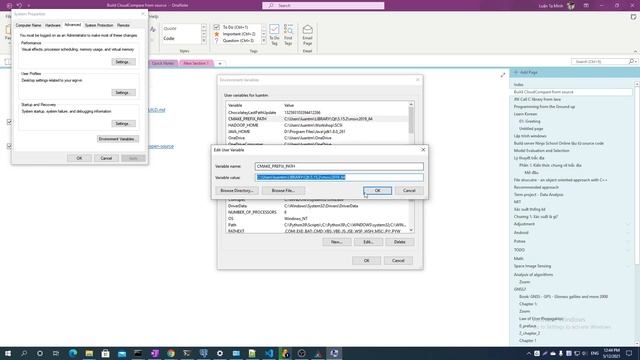This screenshot has width=640, height=360.
Task: Click Settings under Startup and Recovery
Action: click(123, 123)
